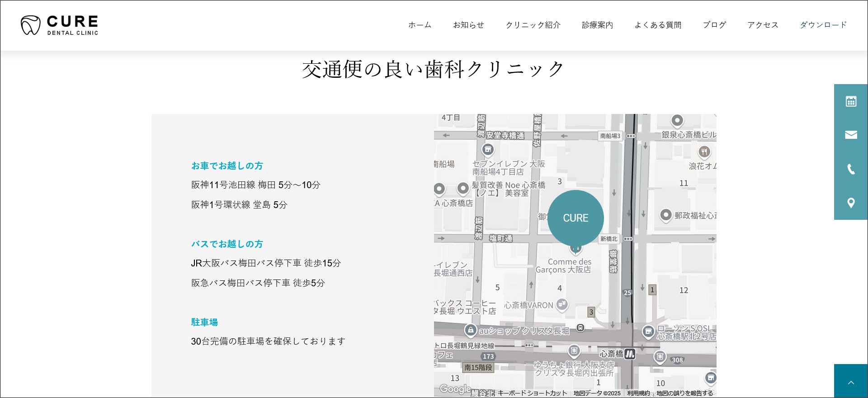
Task: Click the 心斎橋VARON map pin
Action: point(562,304)
